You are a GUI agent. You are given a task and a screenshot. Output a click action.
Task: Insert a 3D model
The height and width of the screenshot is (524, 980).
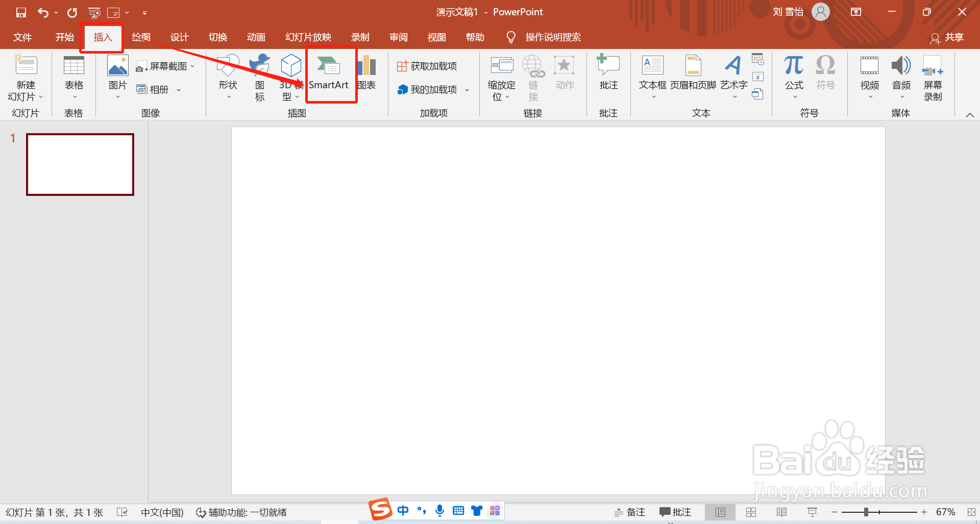tap(291, 78)
